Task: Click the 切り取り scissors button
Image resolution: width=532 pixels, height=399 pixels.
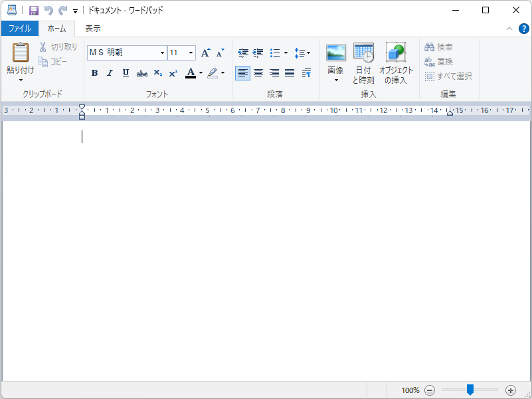Action: [x=58, y=47]
